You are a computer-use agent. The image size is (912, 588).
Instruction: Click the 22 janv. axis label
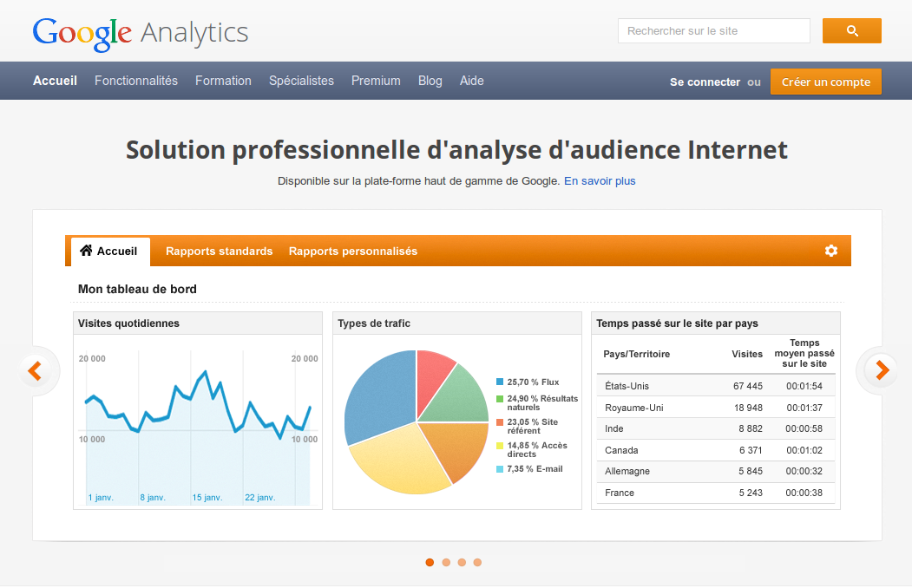pos(260,497)
